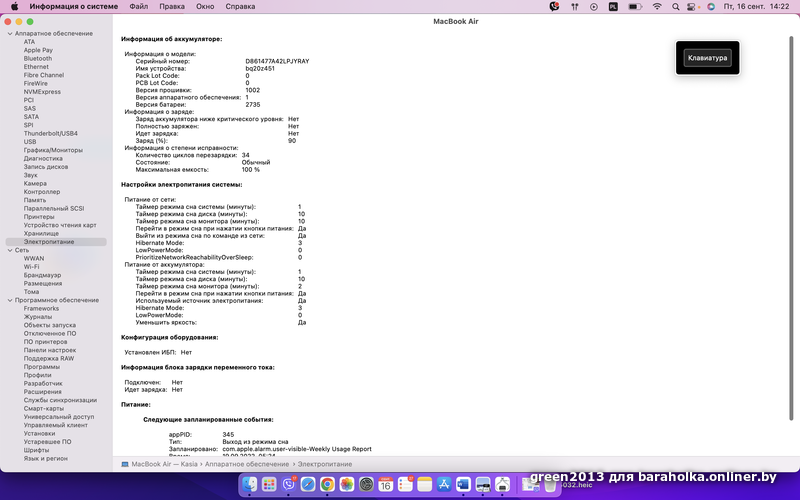Select Программы in the sidebar
The height and width of the screenshot is (500, 800).
(x=42, y=367)
